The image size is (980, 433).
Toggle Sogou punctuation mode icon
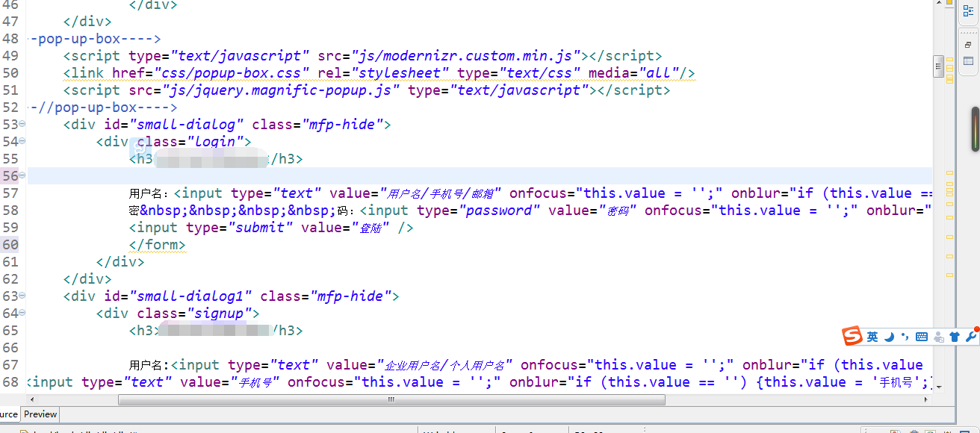[x=905, y=337]
